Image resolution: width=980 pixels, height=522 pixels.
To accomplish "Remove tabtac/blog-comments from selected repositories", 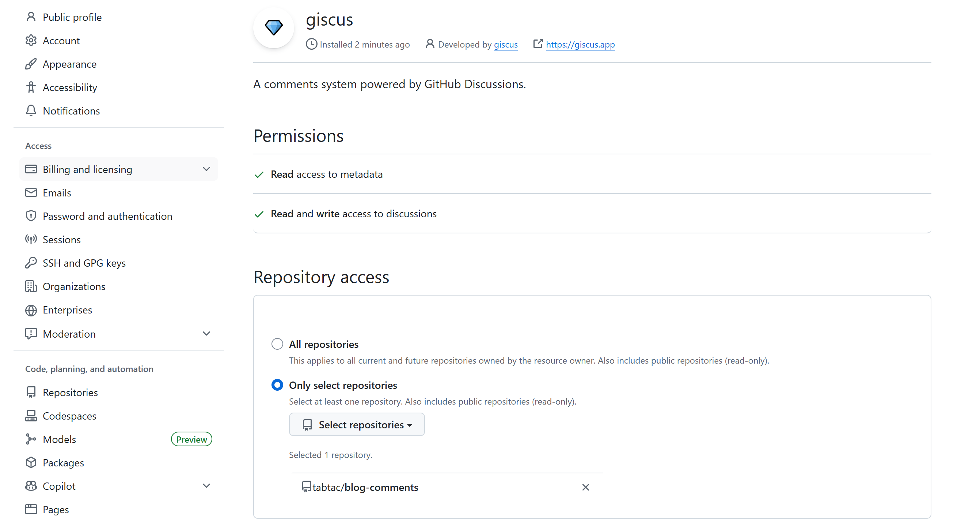I will click(585, 487).
